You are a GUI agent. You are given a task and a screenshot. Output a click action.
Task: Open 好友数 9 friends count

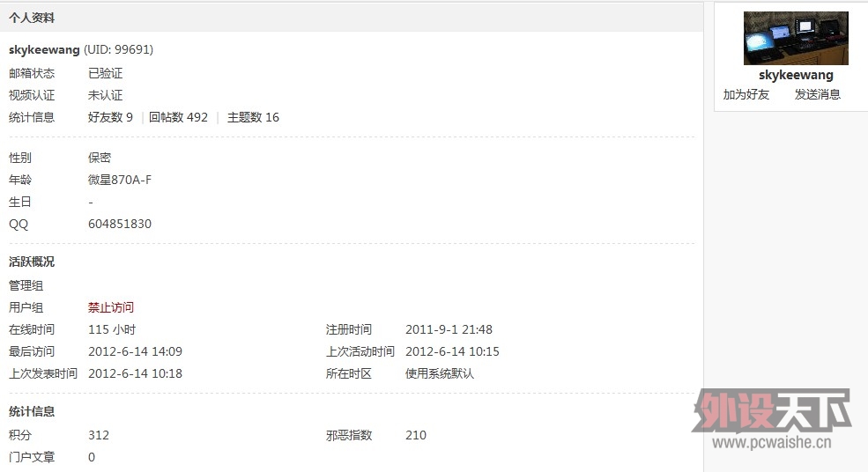pyautogui.click(x=110, y=117)
